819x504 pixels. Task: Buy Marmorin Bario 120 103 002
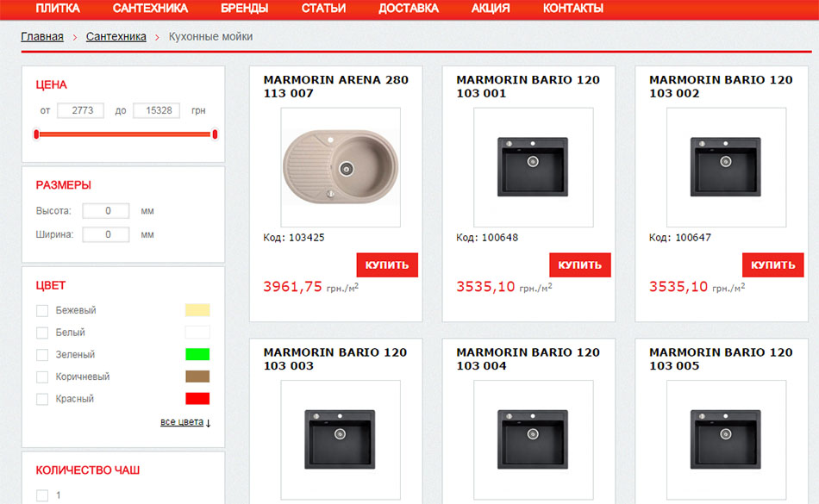click(772, 265)
